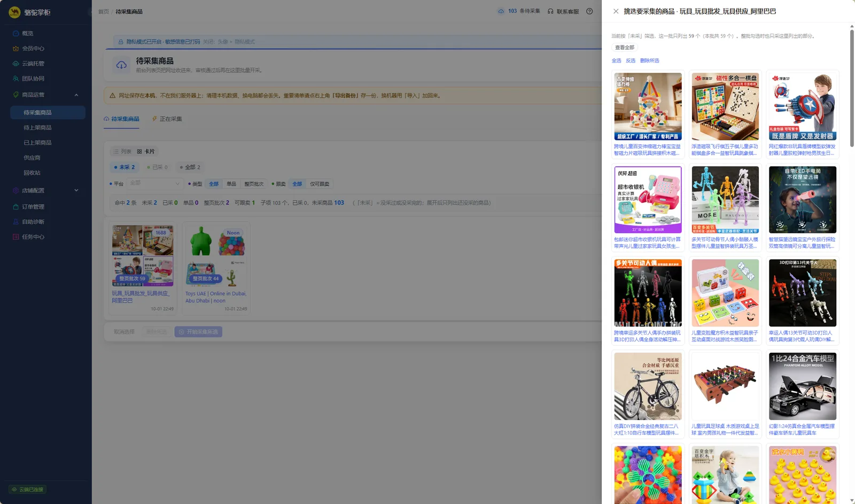
Task: Select the shield launcher toy thumbnail
Action: [803, 106]
